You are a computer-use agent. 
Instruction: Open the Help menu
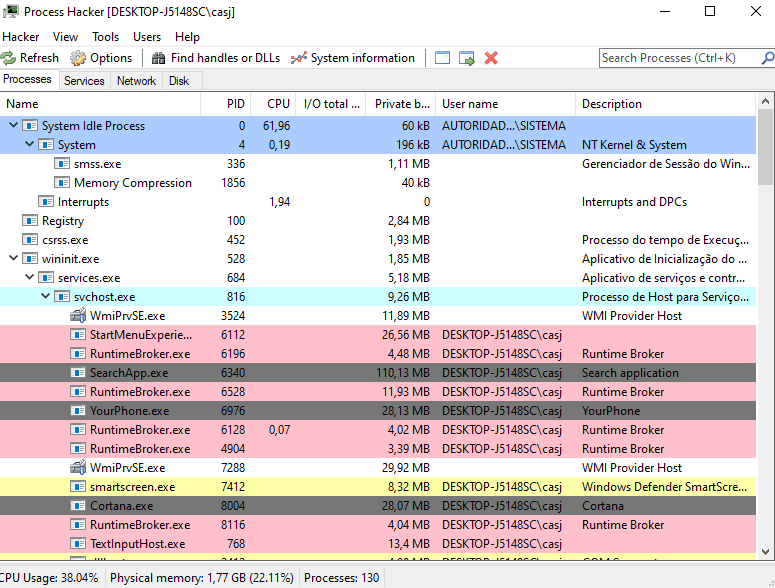[187, 37]
